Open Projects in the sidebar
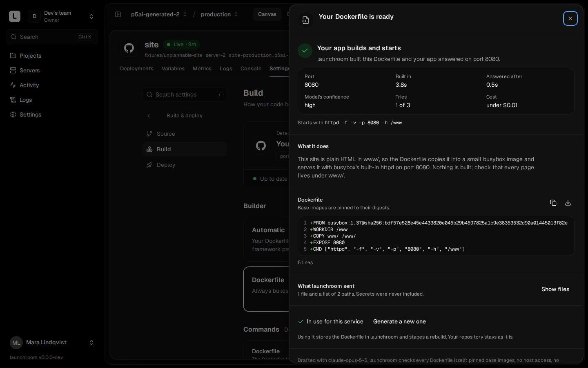Viewport: 588px width, 368px height. click(52, 56)
